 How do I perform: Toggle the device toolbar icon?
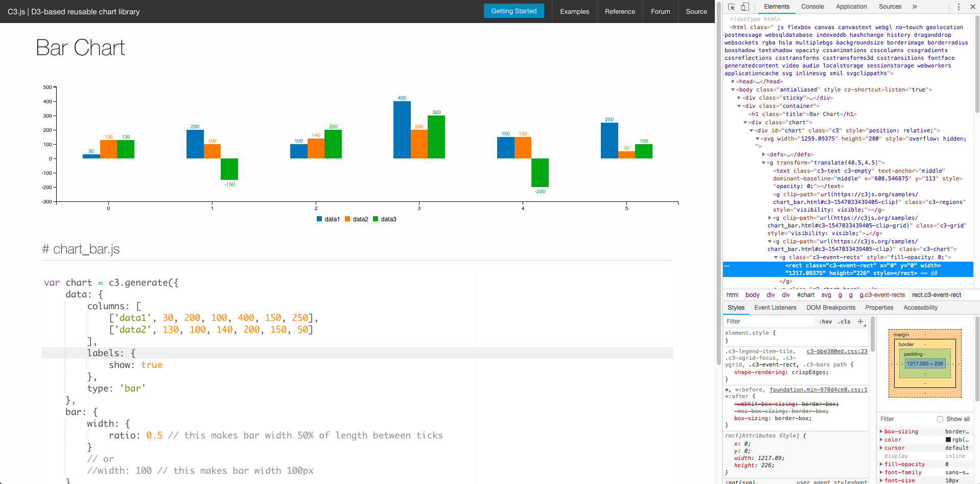(745, 7)
